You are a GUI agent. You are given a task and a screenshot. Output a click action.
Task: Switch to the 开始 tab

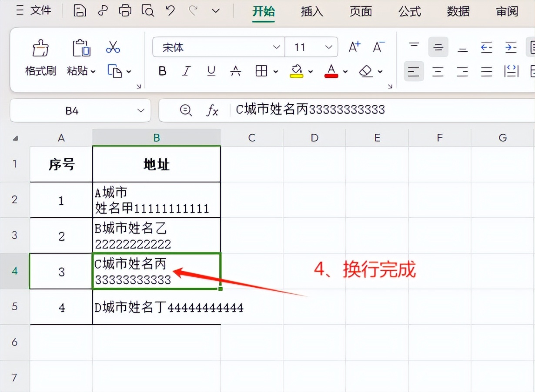264,11
